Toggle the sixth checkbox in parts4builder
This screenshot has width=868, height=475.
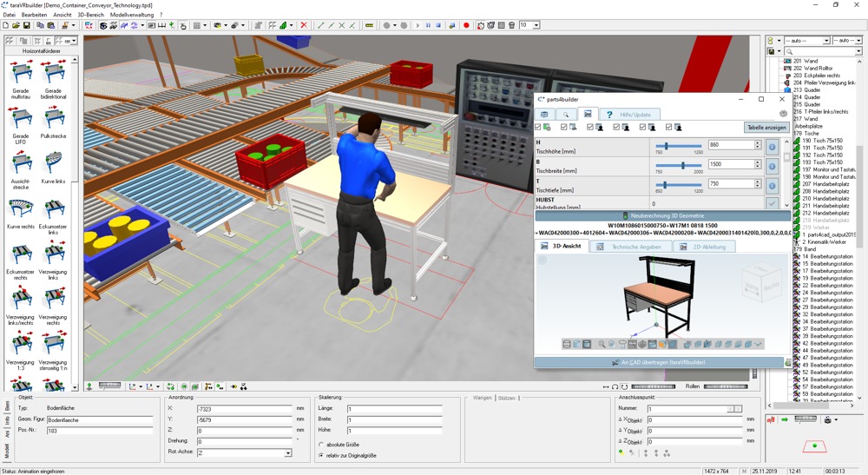click(x=668, y=128)
